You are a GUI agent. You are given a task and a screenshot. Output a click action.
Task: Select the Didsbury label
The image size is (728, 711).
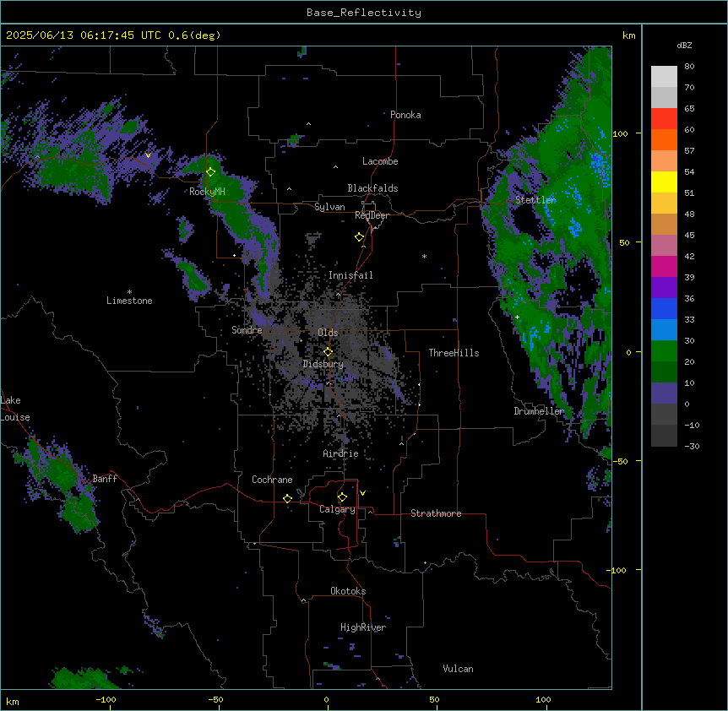(323, 364)
